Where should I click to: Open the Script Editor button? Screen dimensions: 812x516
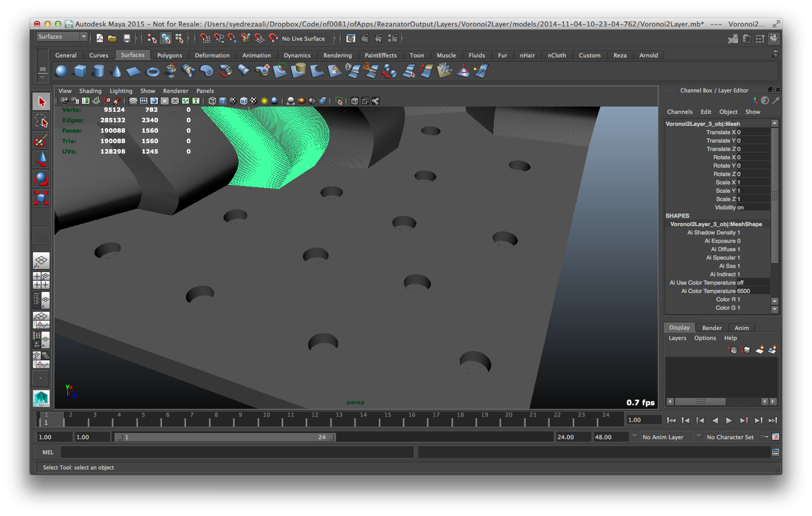775,452
